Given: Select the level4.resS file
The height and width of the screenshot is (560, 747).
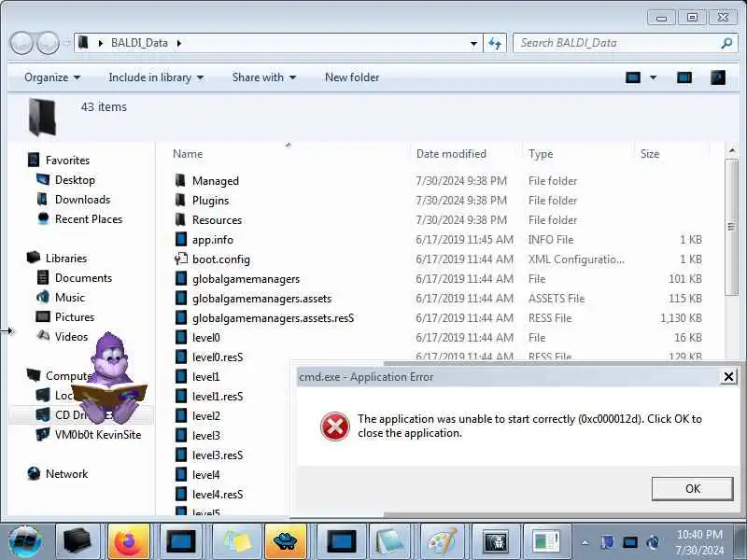Looking at the screenshot, I should 218,495.
